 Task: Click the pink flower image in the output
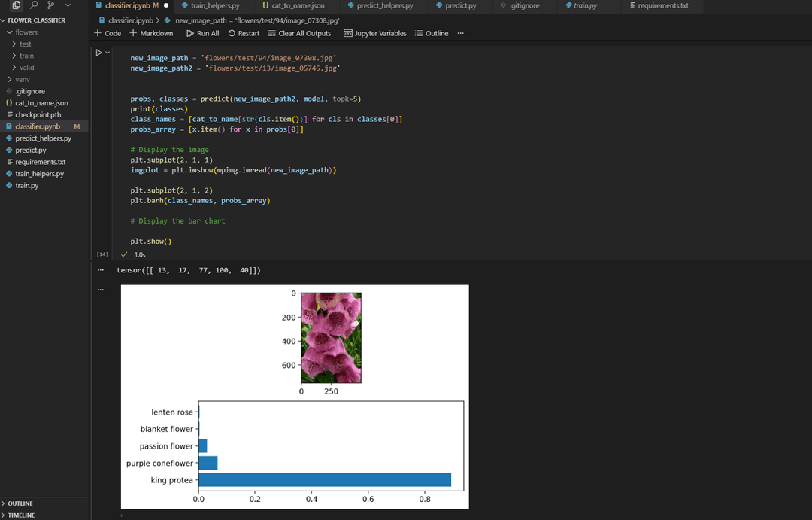(x=331, y=336)
